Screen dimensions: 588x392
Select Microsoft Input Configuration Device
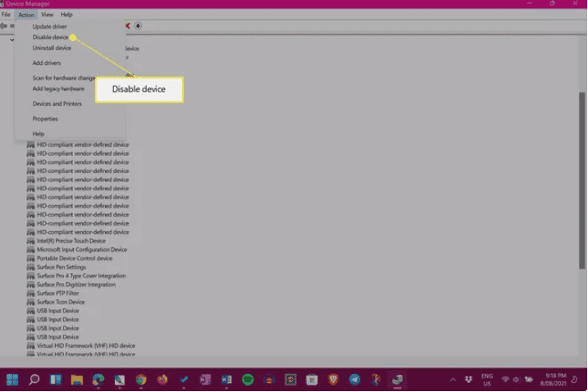pos(81,249)
